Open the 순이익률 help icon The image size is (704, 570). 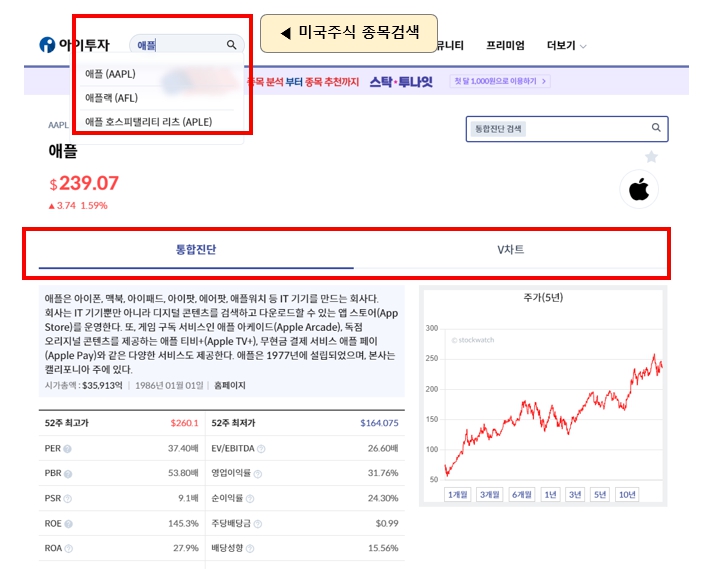point(250,499)
